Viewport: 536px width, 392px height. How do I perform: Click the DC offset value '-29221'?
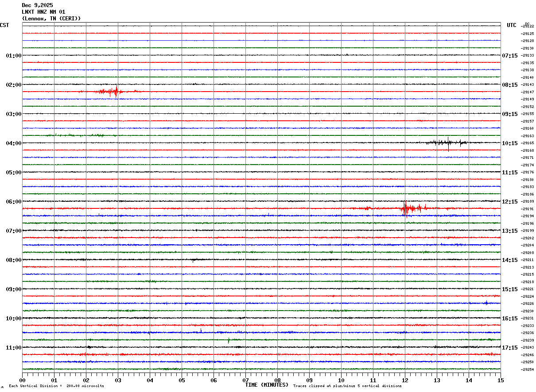pyautogui.click(x=528, y=289)
